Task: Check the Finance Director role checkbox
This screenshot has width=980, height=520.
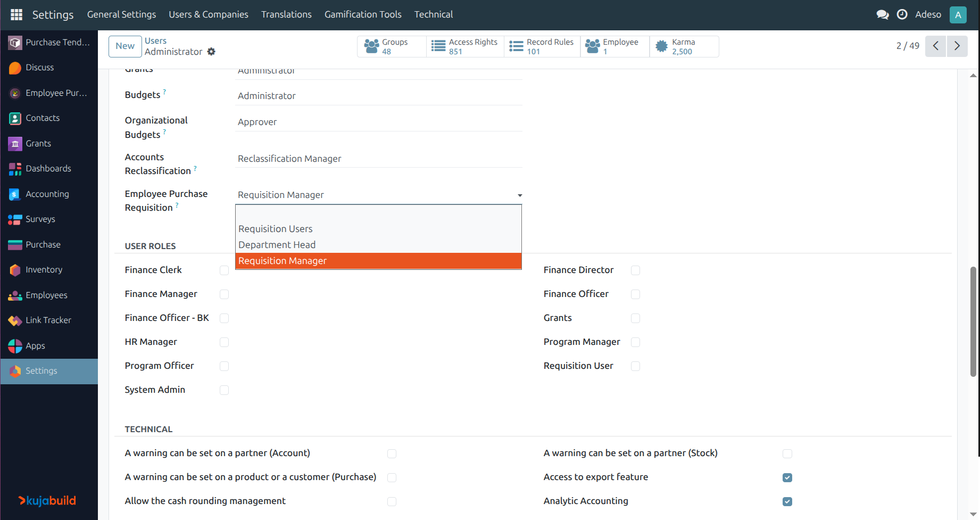Action: 635,270
